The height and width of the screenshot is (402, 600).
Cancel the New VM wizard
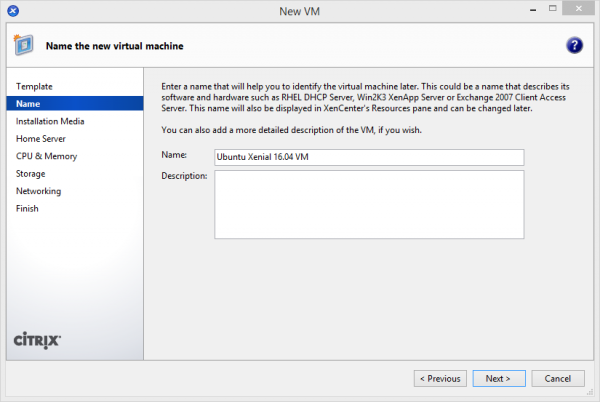558,379
